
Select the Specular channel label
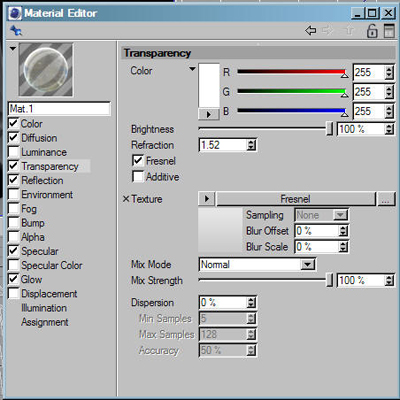pyautogui.click(x=40, y=251)
